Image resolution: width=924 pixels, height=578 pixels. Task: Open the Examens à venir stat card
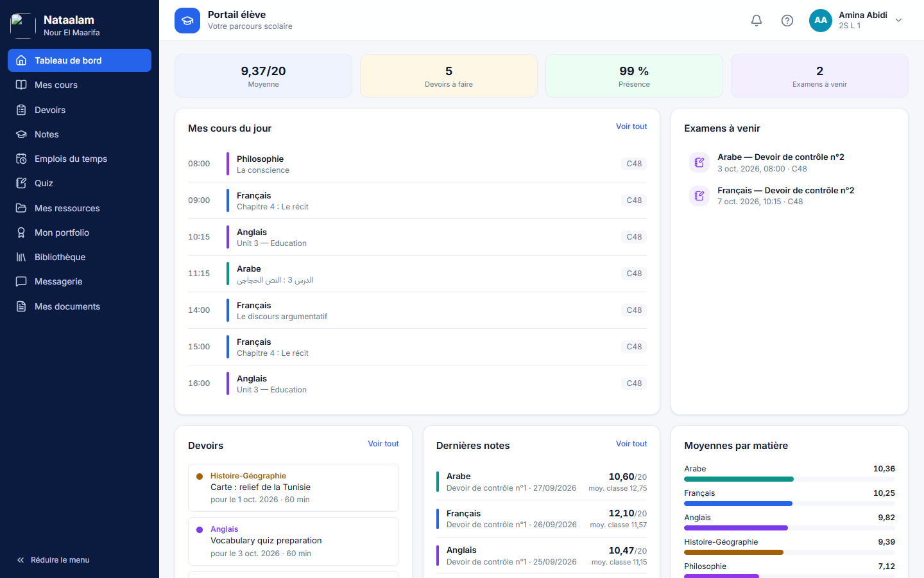[x=819, y=76]
